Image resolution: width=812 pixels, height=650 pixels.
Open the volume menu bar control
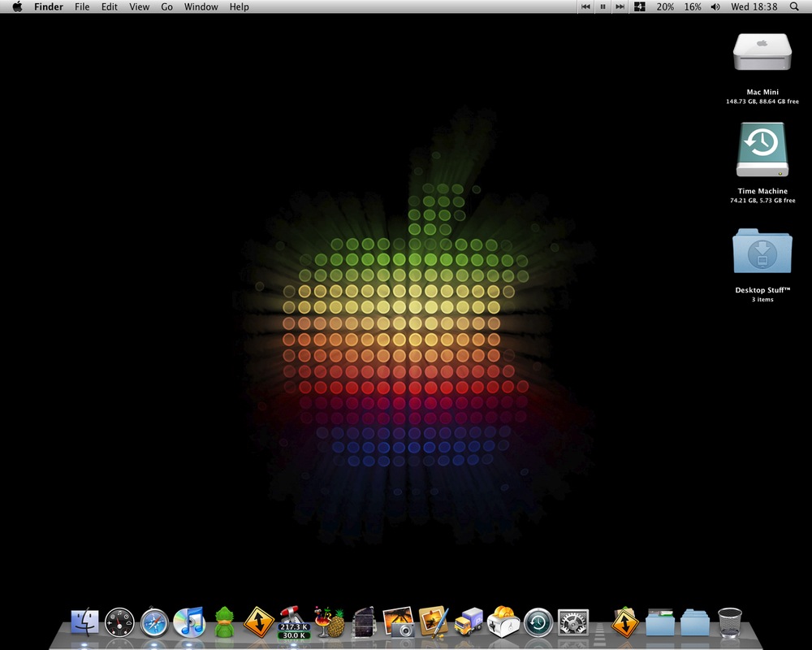(715, 6)
